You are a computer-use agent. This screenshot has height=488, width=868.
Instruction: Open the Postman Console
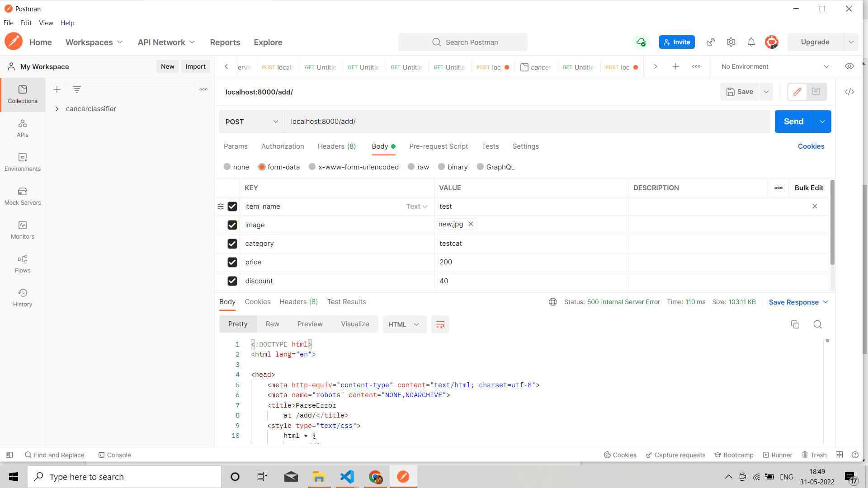[114, 455]
